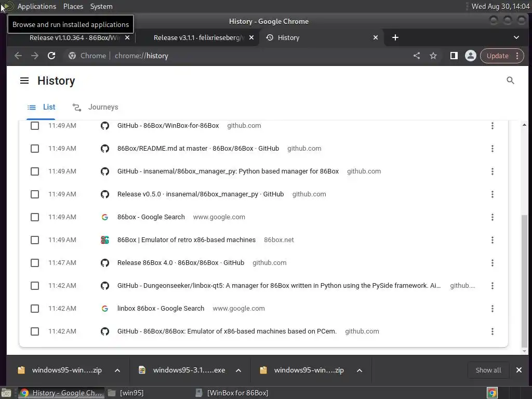Open more actions for 86box.net entry
This screenshot has width=532, height=399.
pos(493,240)
